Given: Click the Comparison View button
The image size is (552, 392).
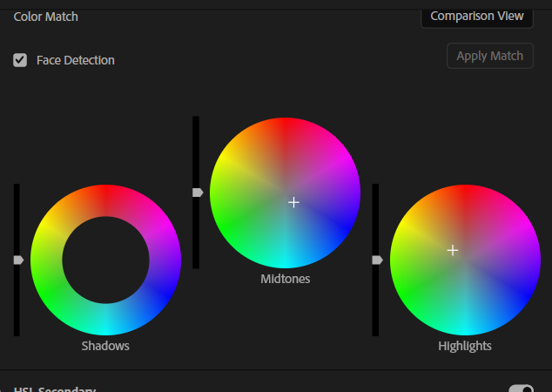Looking at the screenshot, I should click(476, 16).
